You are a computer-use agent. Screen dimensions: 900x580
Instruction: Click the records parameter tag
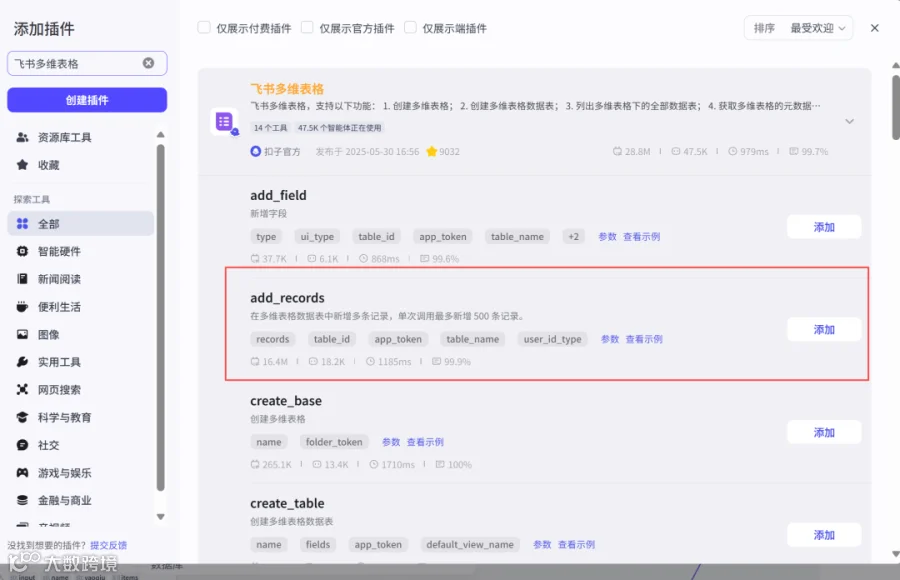[273, 339]
